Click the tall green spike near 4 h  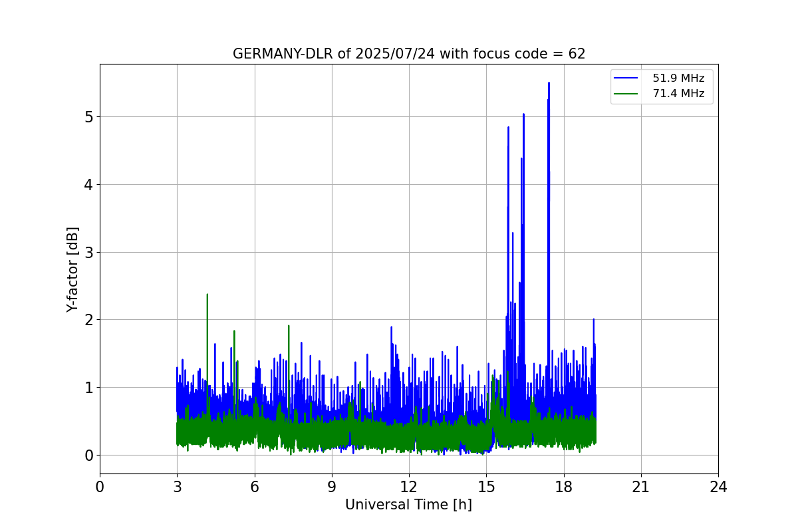207,295
